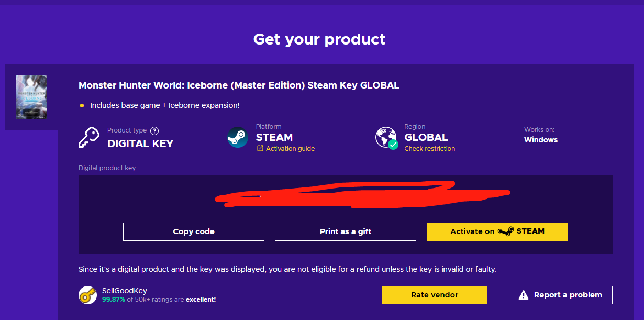This screenshot has height=320, width=644.
Task: Click the SellGoodKey vendor name
Action: click(125, 291)
